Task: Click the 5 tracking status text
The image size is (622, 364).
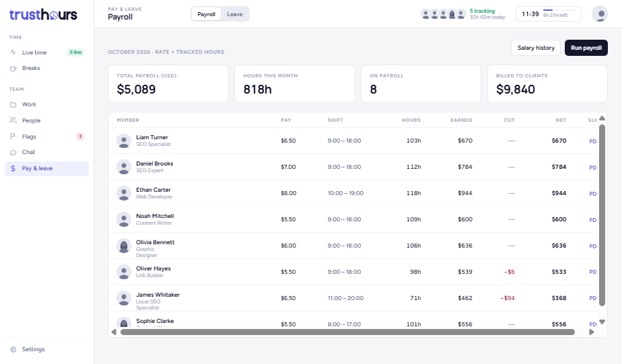Action: [x=482, y=11]
